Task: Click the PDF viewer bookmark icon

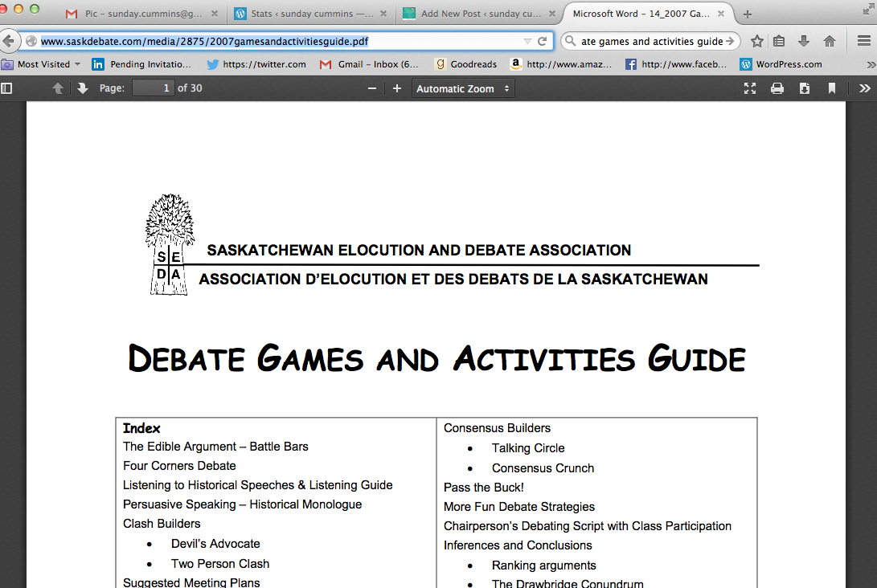Action: [x=832, y=88]
